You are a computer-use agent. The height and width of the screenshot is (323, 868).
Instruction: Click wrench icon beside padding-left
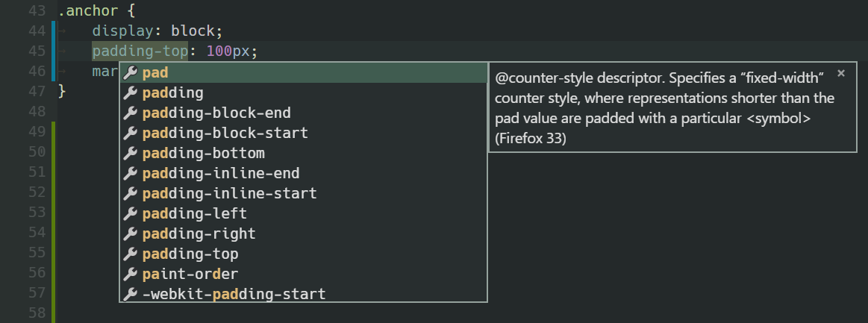[131, 214]
